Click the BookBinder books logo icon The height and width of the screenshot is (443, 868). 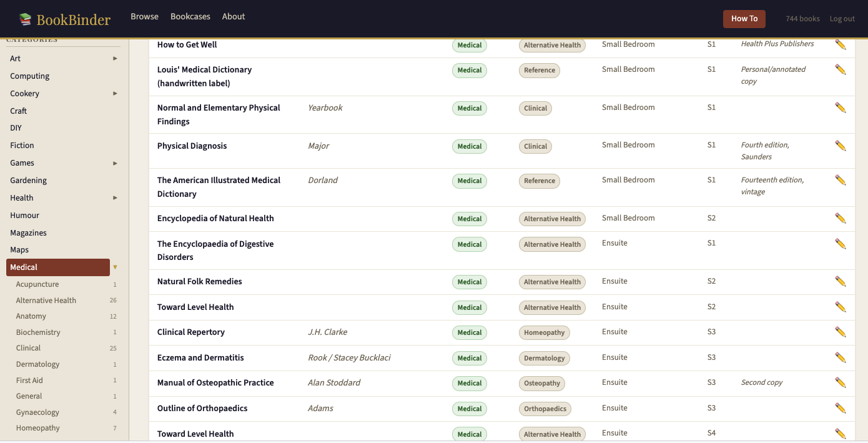(x=25, y=19)
